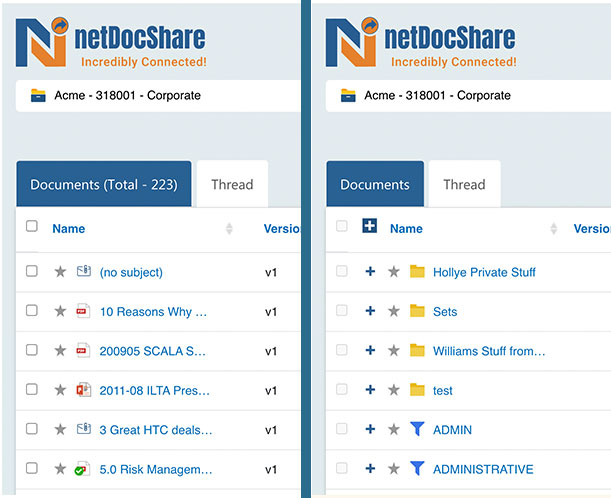The width and height of the screenshot is (611, 498).
Task: Check the (no subject) row checkbox
Action: tap(32, 271)
